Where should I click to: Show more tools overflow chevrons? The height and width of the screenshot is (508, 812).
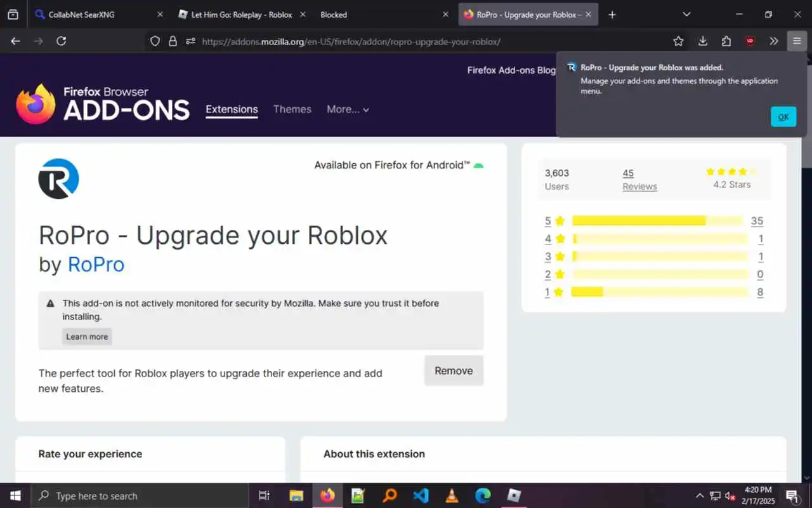(x=774, y=41)
